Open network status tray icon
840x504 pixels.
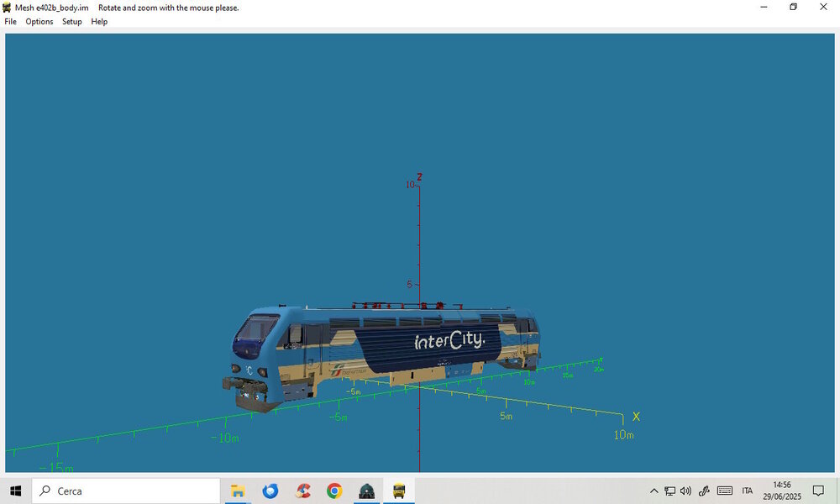[x=669, y=491]
